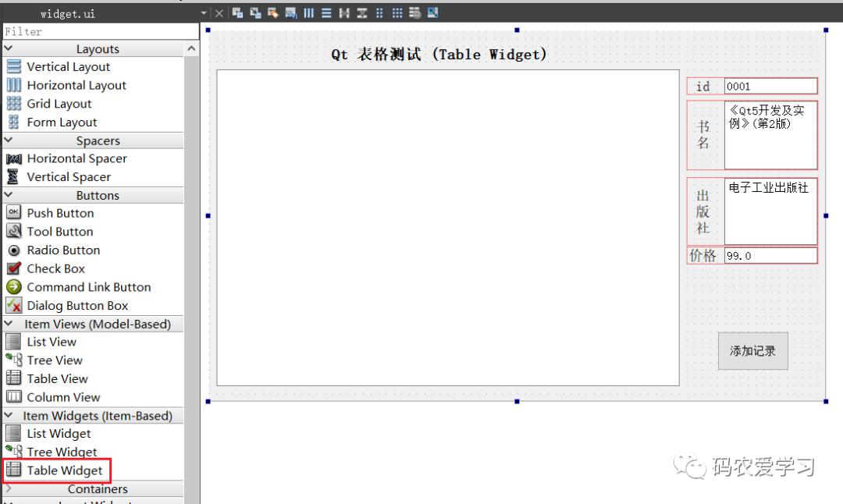Close the widget.ui document with X
The image size is (843, 504).
[x=219, y=13]
